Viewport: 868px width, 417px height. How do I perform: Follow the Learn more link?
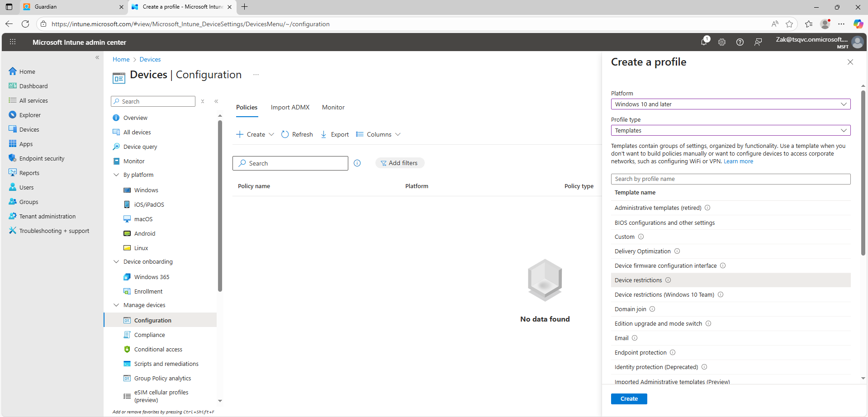(x=738, y=161)
